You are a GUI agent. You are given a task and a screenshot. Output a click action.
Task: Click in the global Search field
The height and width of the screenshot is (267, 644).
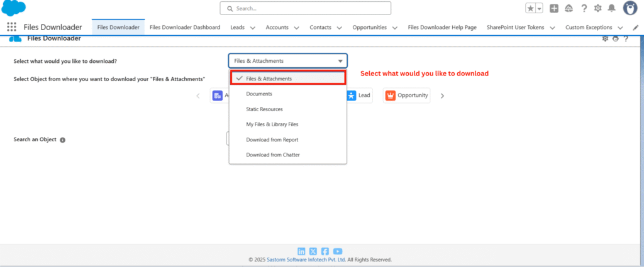[305, 8]
